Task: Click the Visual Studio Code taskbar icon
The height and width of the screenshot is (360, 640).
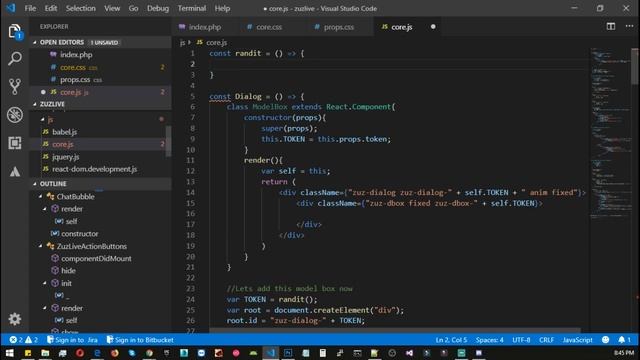Action: pyautogui.click(x=271, y=353)
